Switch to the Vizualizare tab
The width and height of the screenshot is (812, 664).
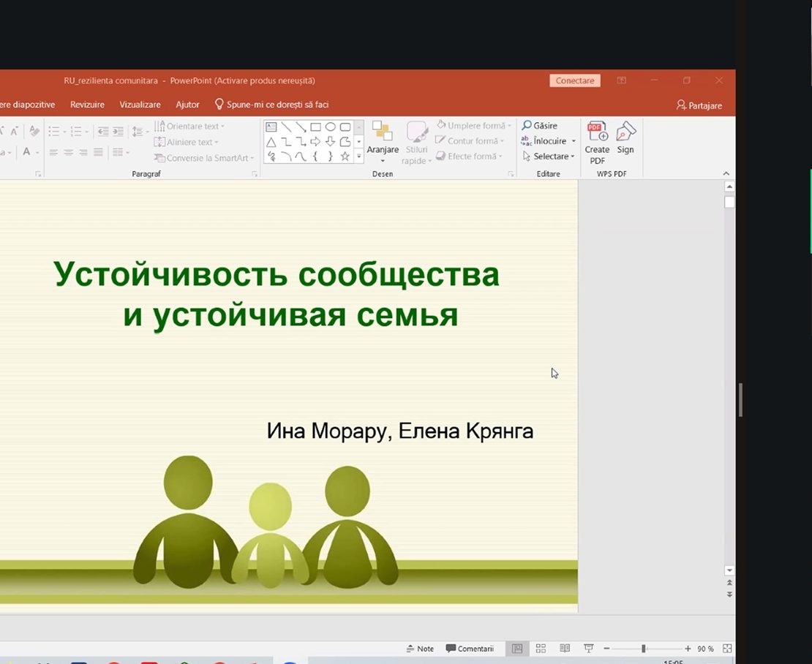(140, 105)
